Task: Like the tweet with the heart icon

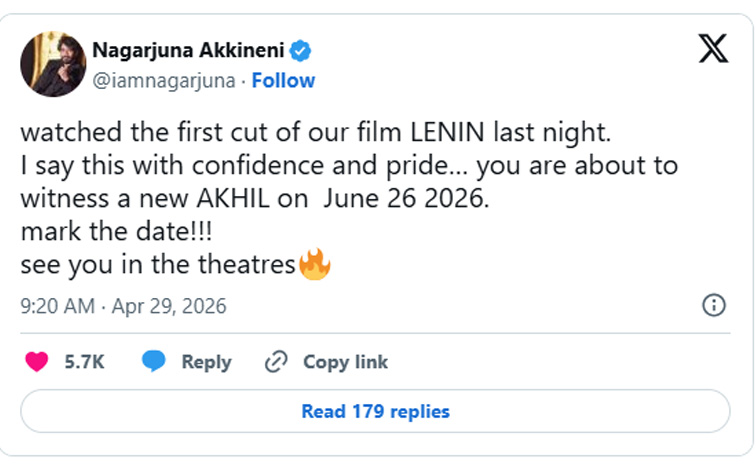Action: pyautogui.click(x=38, y=362)
